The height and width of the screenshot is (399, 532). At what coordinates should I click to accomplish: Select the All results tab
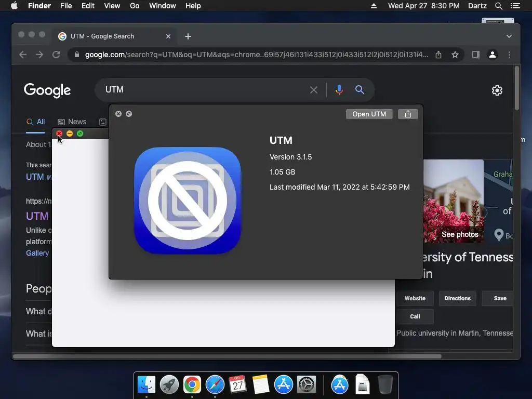pos(36,122)
